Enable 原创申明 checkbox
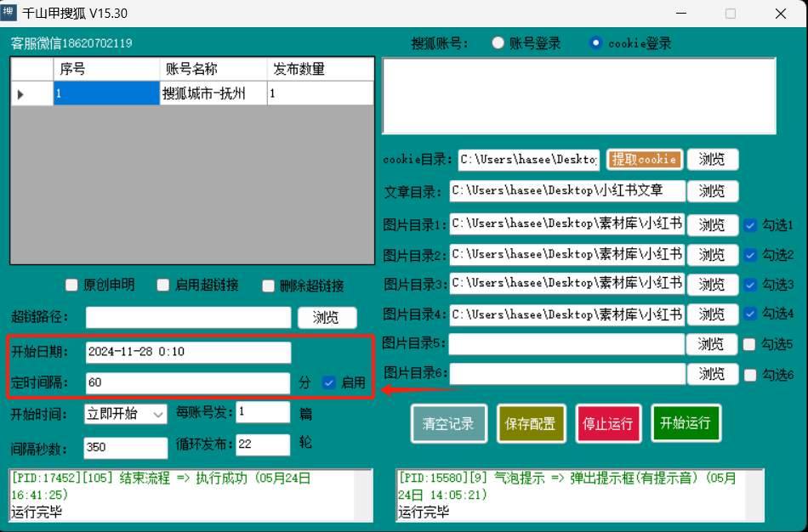 (71, 285)
